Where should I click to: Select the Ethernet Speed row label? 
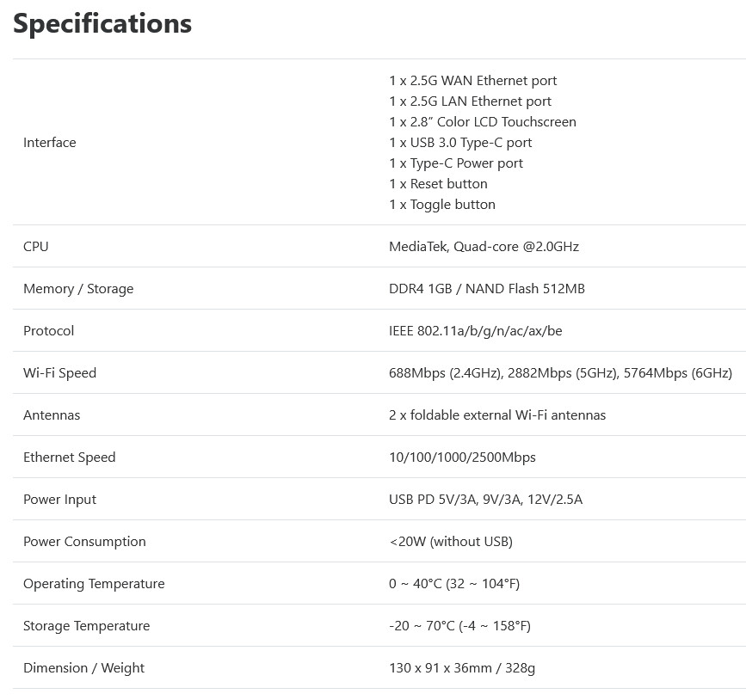[70, 457]
